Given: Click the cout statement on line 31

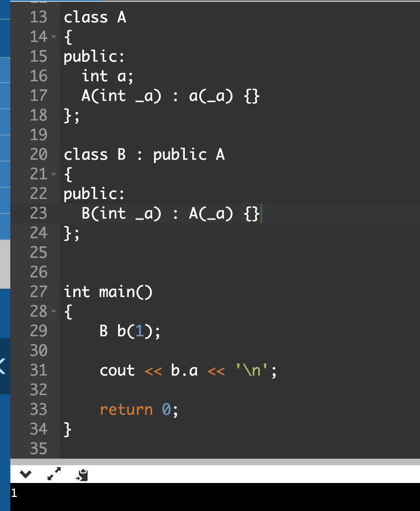Looking at the screenshot, I should tap(188, 370).
